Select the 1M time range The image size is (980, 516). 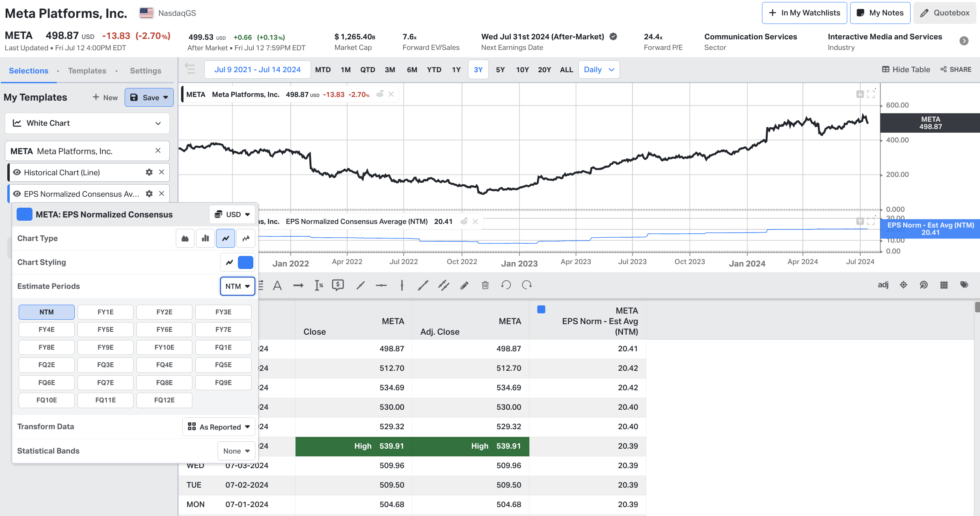pos(345,69)
